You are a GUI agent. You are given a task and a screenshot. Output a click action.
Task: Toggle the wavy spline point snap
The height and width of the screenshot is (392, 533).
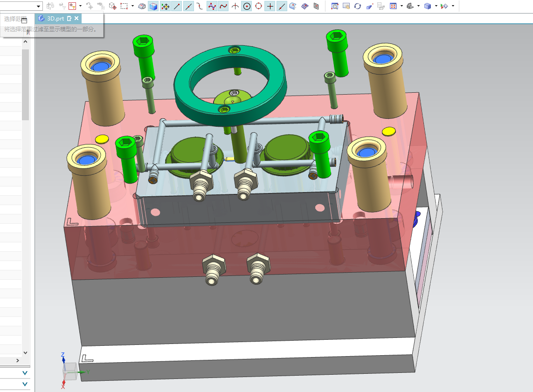[223, 6]
